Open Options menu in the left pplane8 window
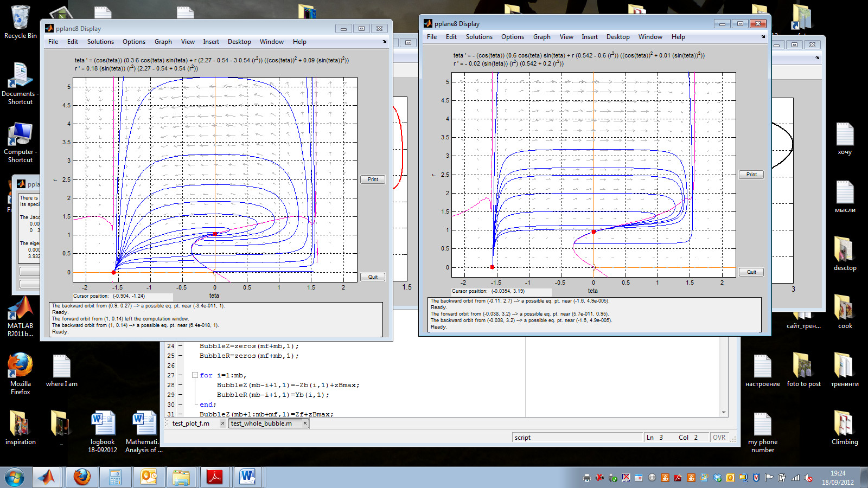Image resolution: width=868 pixels, height=488 pixels. point(133,42)
